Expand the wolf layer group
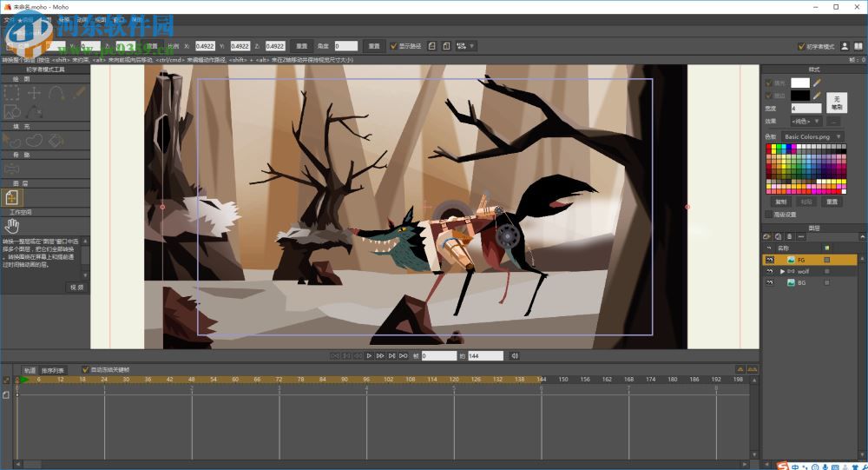This screenshot has width=868, height=470. tap(783, 271)
